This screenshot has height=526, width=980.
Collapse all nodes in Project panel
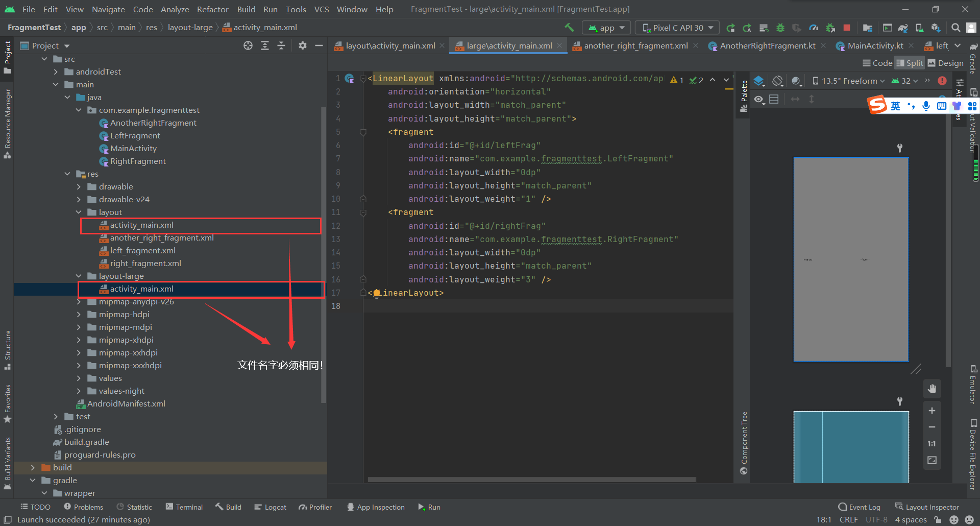281,45
